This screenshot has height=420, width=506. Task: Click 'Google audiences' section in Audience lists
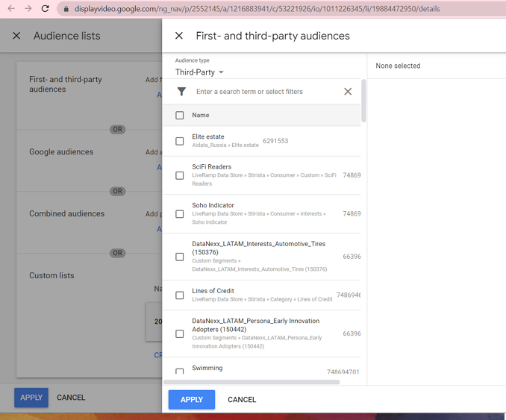click(61, 152)
